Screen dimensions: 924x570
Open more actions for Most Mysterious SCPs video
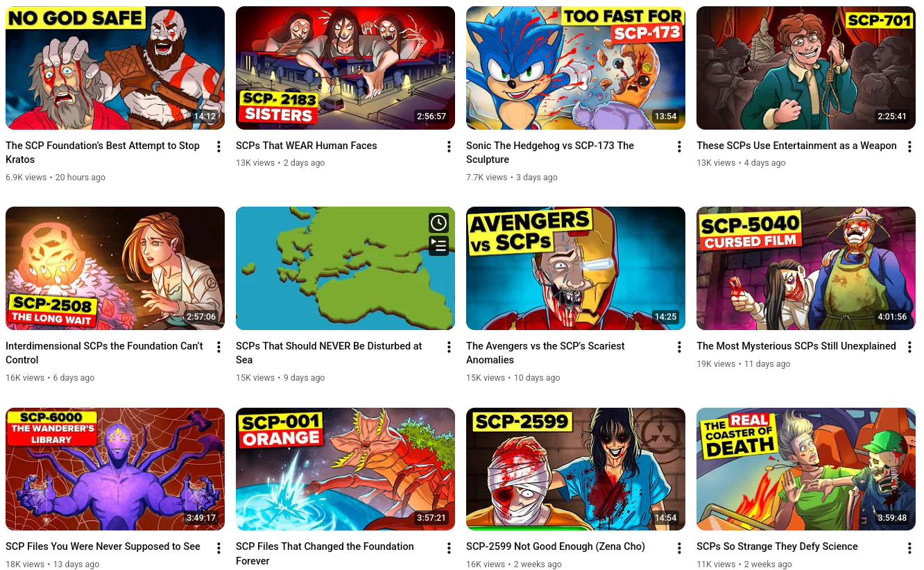tap(909, 347)
